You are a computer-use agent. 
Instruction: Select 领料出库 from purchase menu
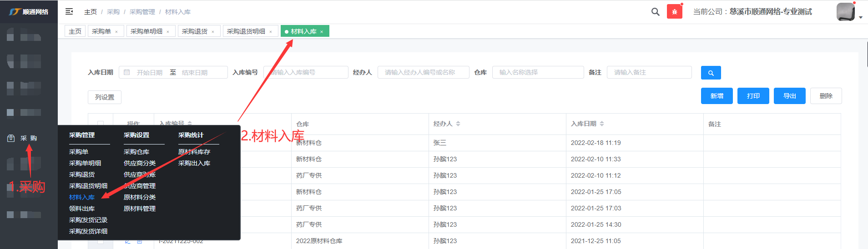(82, 209)
